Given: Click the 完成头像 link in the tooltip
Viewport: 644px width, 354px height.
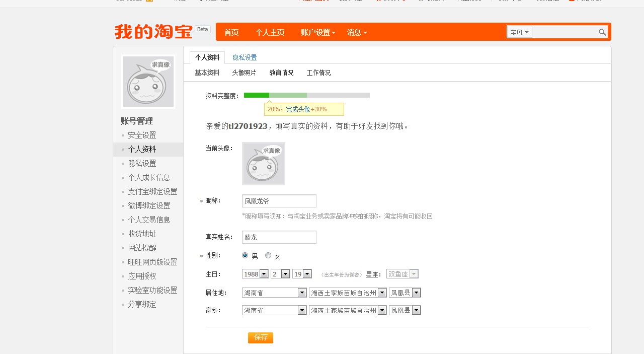Looking at the screenshot, I should pyautogui.click(x=298, y=109).
